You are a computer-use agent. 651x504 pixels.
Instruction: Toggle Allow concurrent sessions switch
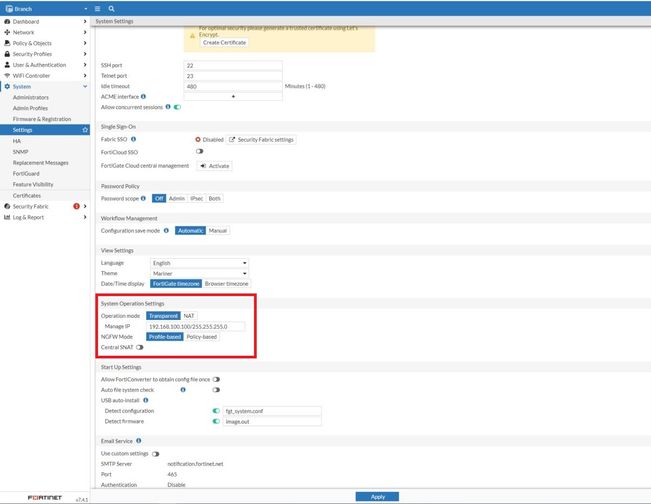pyautogui.click(x=178, y=107)
